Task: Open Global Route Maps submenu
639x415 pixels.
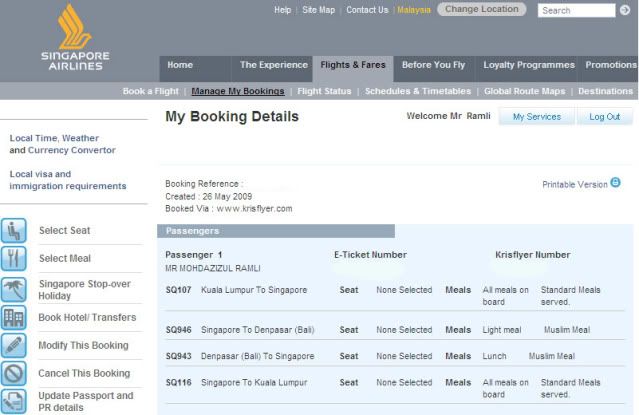Action: click(x=524, y=91)
